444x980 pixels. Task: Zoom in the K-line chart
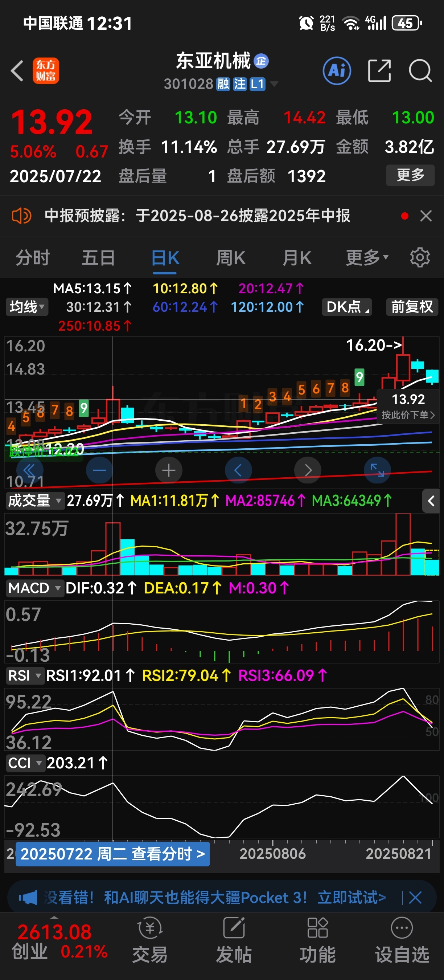point(169,470)
